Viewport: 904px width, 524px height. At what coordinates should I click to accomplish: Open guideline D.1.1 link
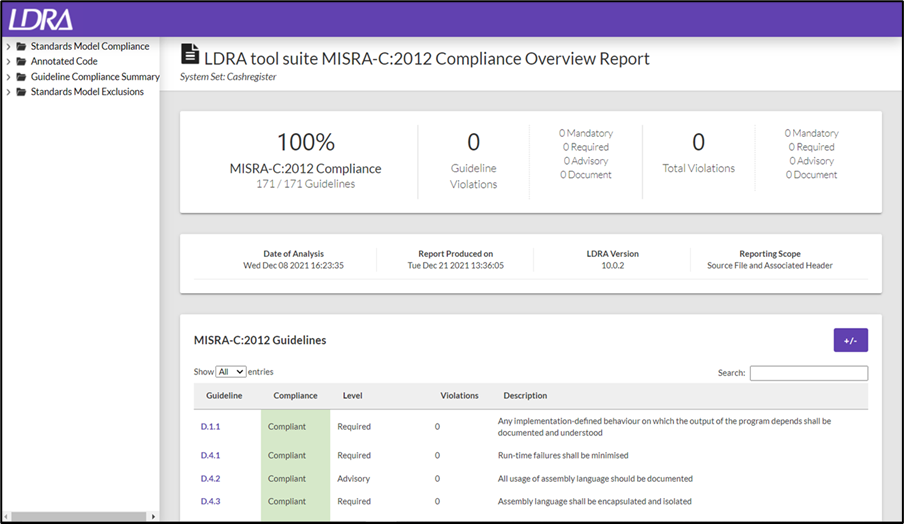pos(210,427)
